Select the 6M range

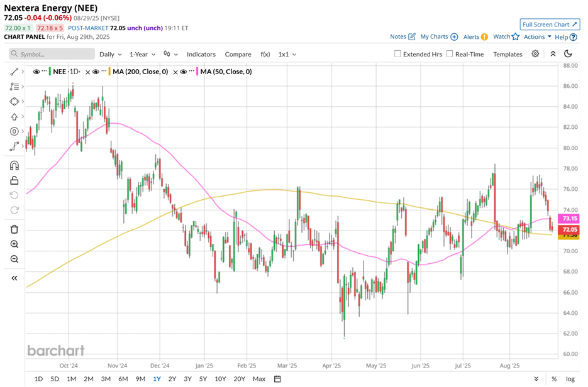pos(123,379)
